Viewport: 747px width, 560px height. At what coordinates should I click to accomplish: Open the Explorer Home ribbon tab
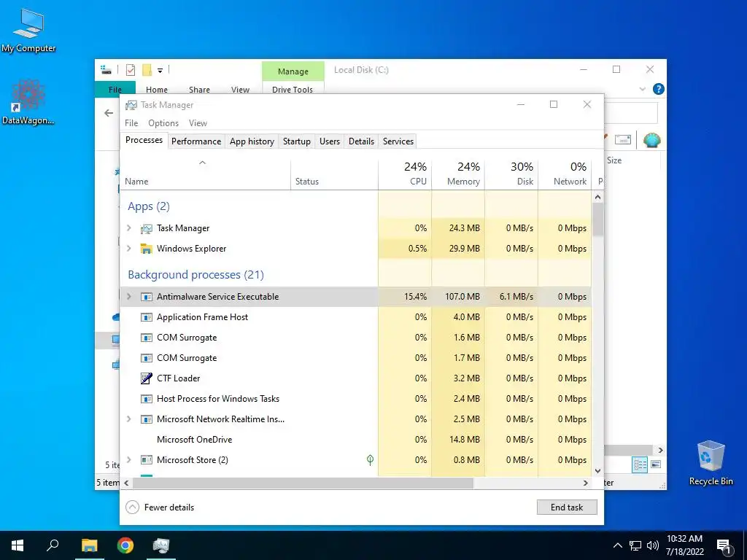coord(157,90)
